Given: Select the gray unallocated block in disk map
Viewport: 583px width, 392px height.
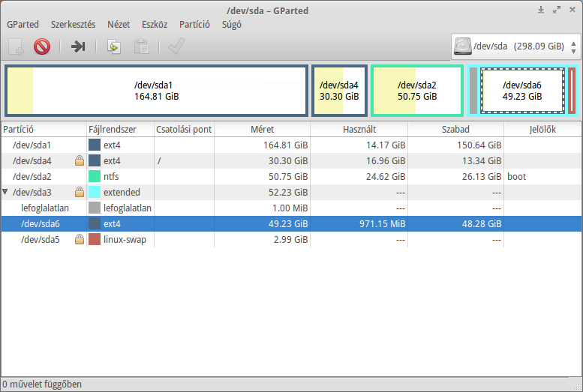Looking at the screenshot, I should coord(473,91).
